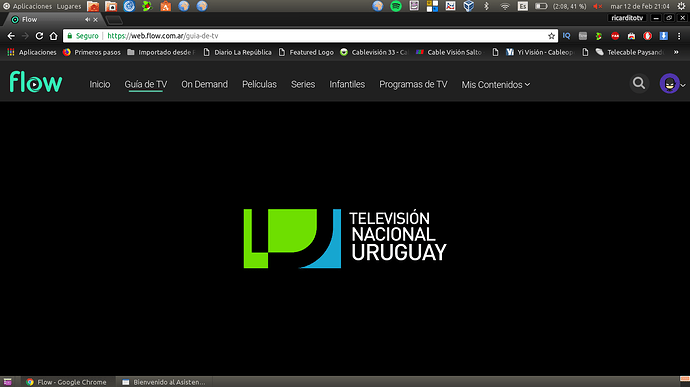The image size is (690, 387).
Task: Open the Telecable Paysandú bookmark
Action: [x=630, y=52]
